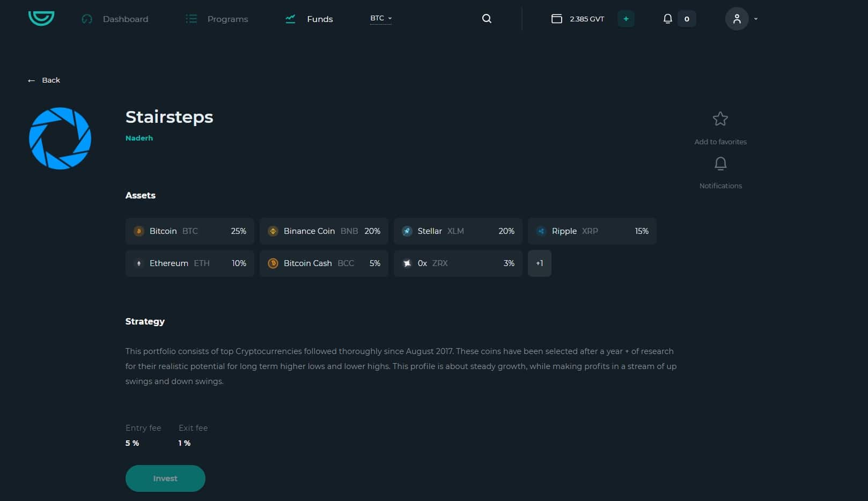
Task: Click the Invest button
Action: [x=165, y=478]
